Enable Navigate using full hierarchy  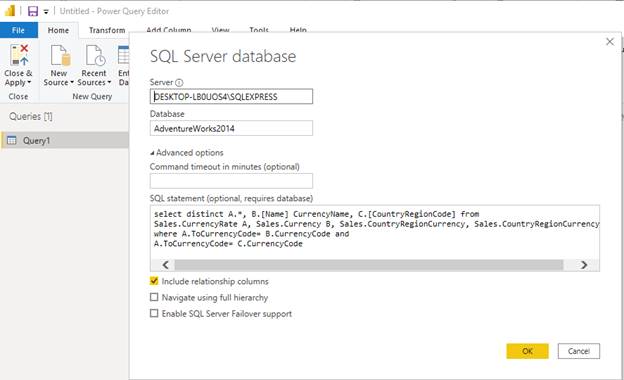click(x=154, y=297)
